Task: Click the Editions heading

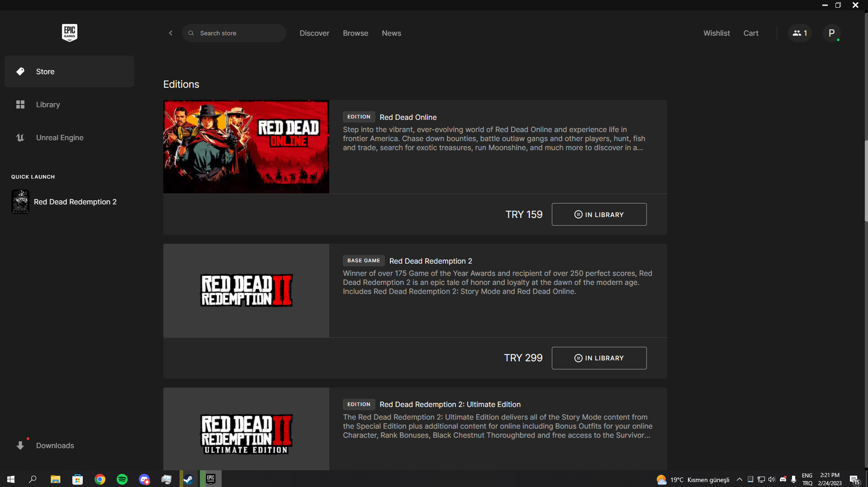Action: [x=181, y=84]
